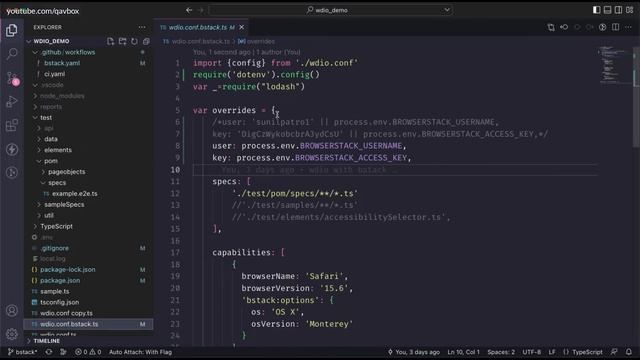Go forward using the navigation arrow
This screenshot has height=360, width=640.
coord(200,10)
